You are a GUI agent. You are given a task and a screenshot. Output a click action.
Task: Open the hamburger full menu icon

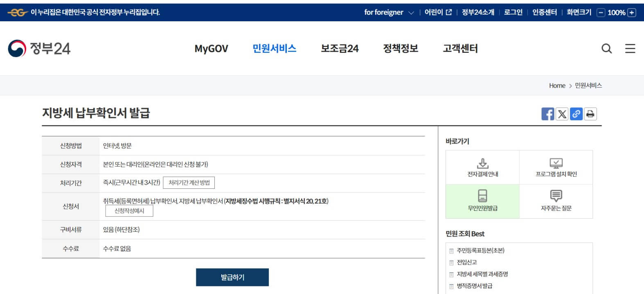point(630,49)
